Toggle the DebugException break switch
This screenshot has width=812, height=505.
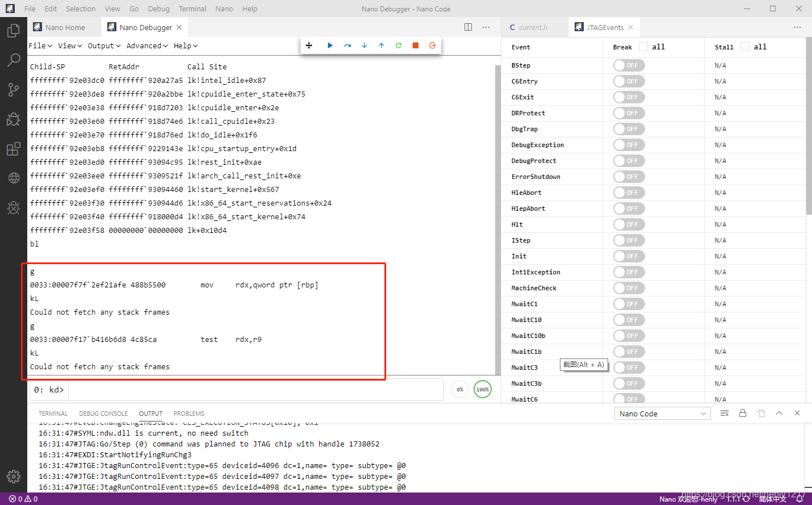coord(629,145)
